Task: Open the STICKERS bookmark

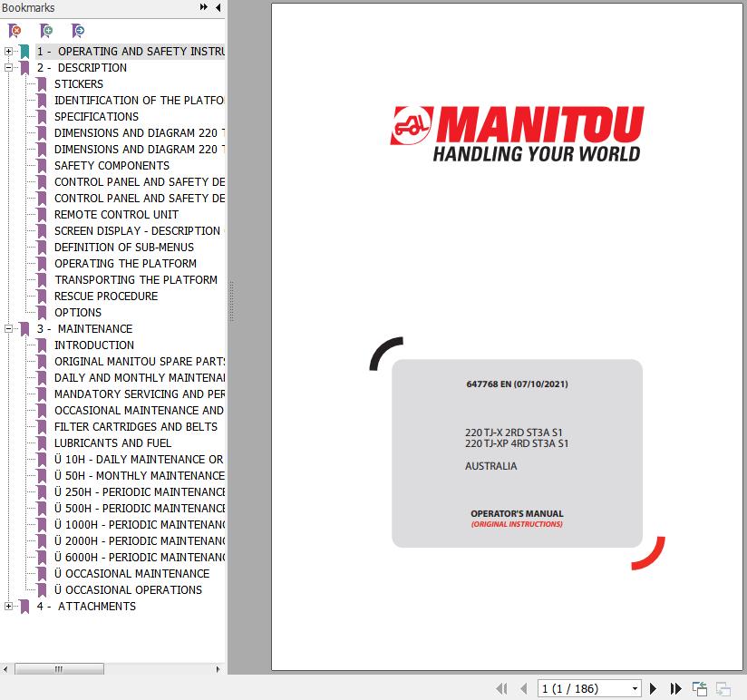Action: (x=79, y=83)
